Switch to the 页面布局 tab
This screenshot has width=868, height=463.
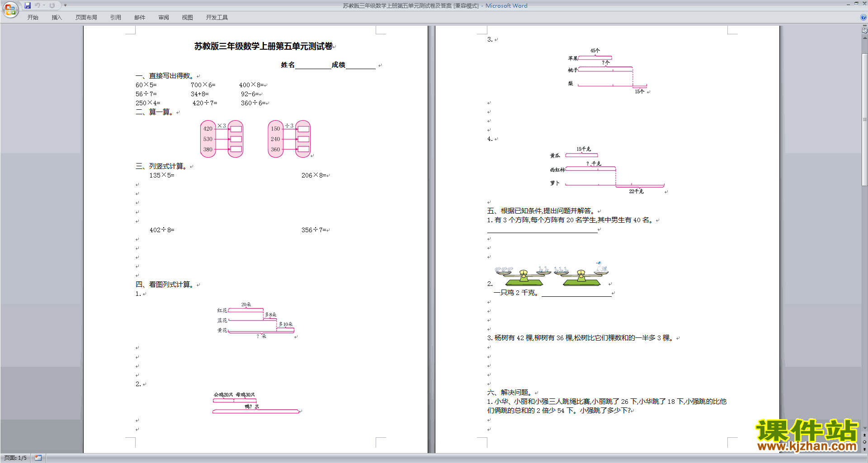coord(86,18)
